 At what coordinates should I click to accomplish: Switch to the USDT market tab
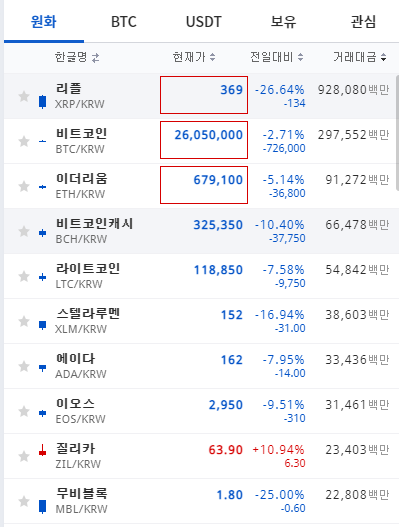coord(204,22)
